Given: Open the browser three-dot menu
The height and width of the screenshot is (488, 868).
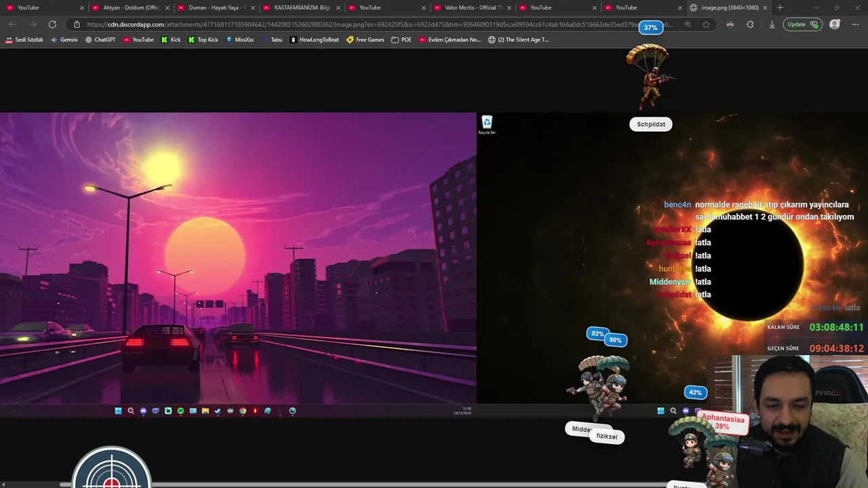Looking at the screenshot, I should tap(855, 24).
